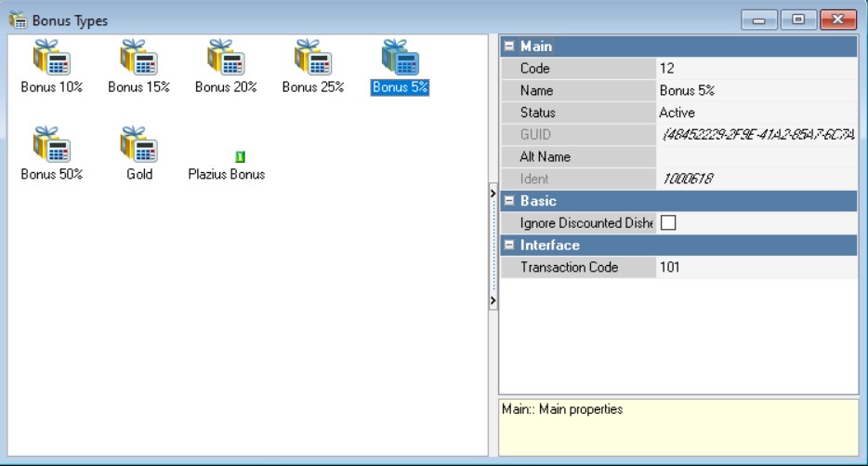Click the upper splitter arrow to collapse panel
The height and width of the screenshot is (466, 868).
[493, 193]
